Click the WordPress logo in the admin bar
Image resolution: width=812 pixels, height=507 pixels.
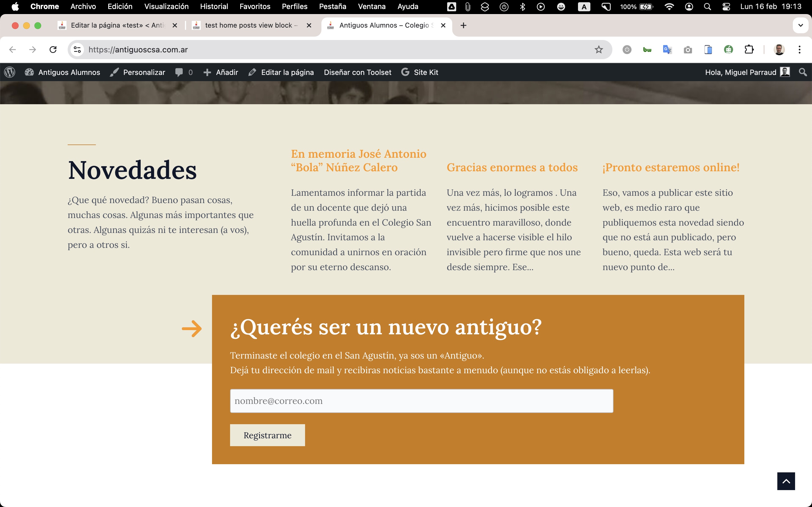(x=10, y=72)
